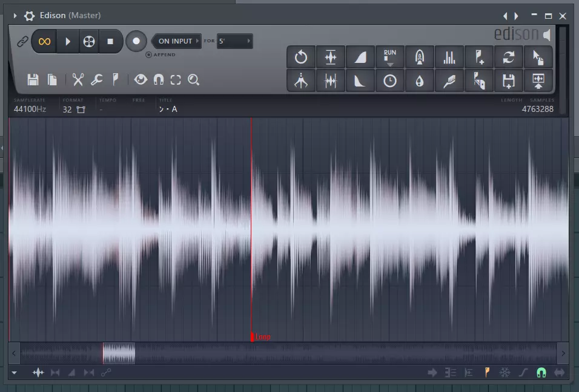
Task: Toggle the slave playback to host button
Action: 88,41
